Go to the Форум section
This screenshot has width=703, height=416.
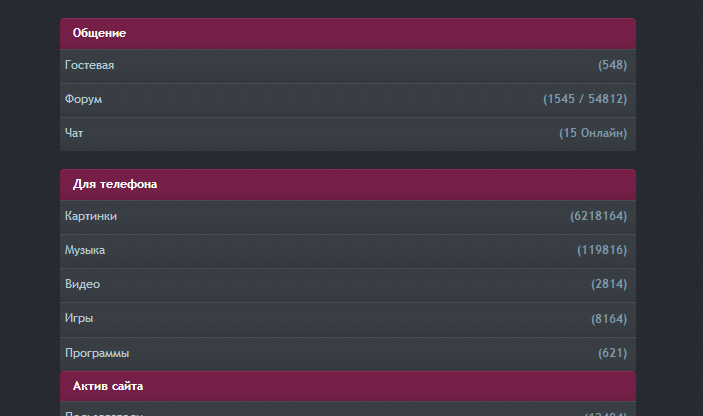tap(84, 100)
